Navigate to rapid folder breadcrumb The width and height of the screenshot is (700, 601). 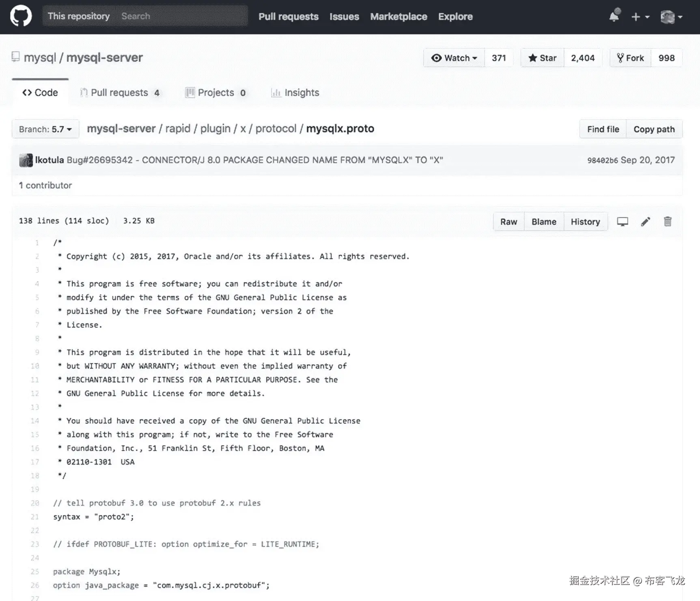[178, 129]
